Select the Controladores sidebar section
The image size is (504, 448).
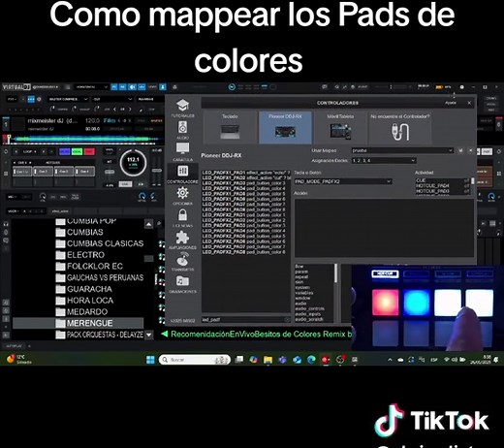pyautogui.click(x=182, y=175)
